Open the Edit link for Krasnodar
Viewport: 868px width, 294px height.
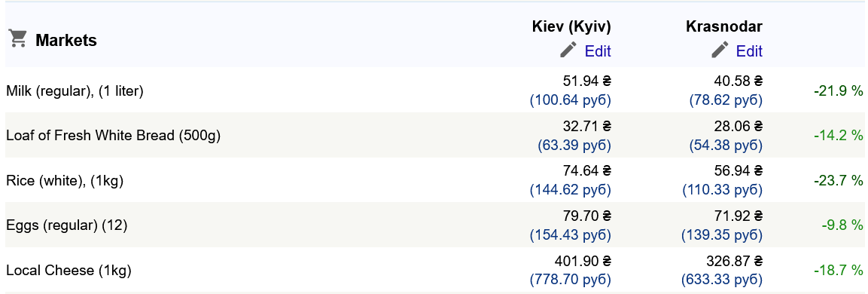[x=749, y=51]
